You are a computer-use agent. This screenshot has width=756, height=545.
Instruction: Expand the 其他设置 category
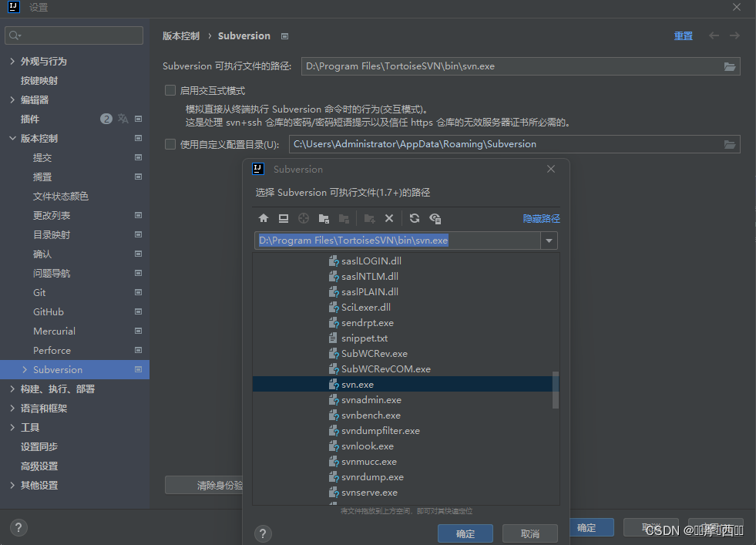pyautogui.click(x=12, y=485)
